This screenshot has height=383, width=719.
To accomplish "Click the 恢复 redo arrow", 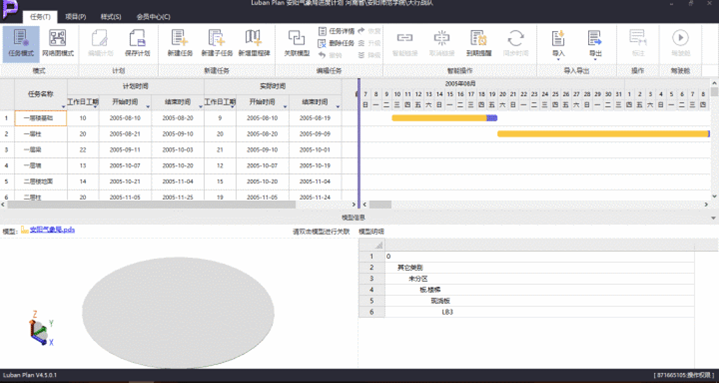I will tap(361, 31).
